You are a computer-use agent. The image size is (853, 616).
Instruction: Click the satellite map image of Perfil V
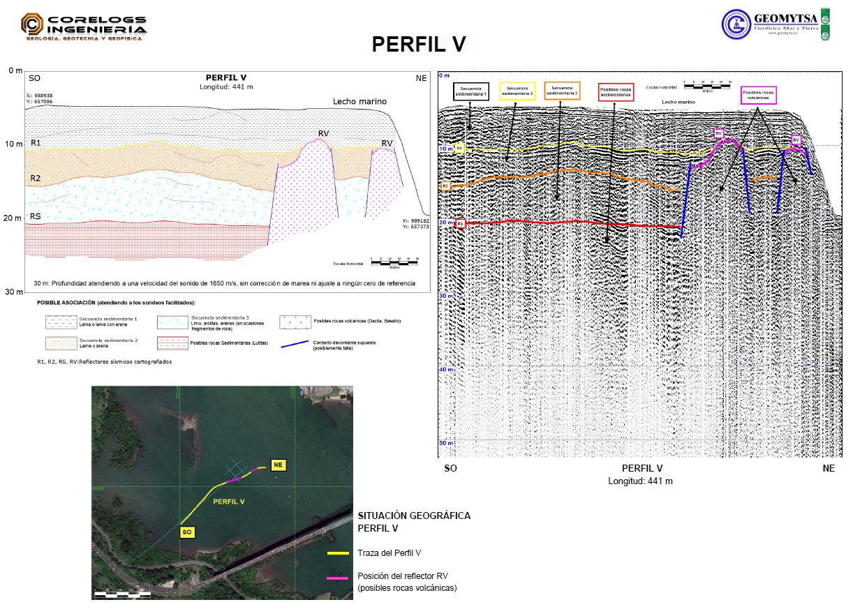223,493
